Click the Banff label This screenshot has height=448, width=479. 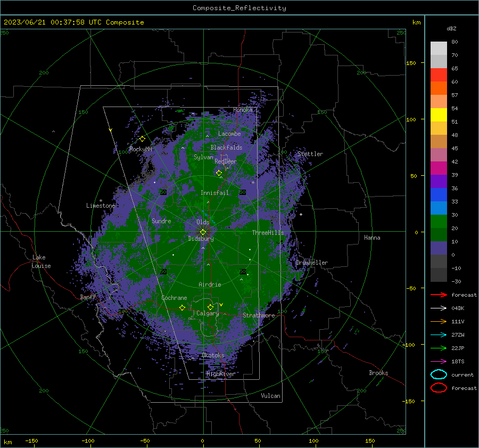click(88, 297)
